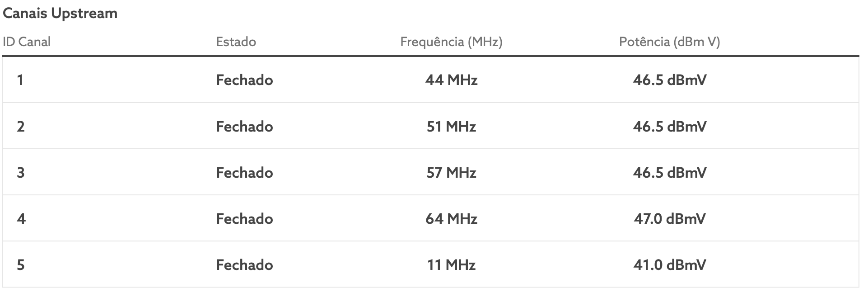Select channel ID 5 cell
Viewport: 868px width, 293px height.
(x=21, y=265)
